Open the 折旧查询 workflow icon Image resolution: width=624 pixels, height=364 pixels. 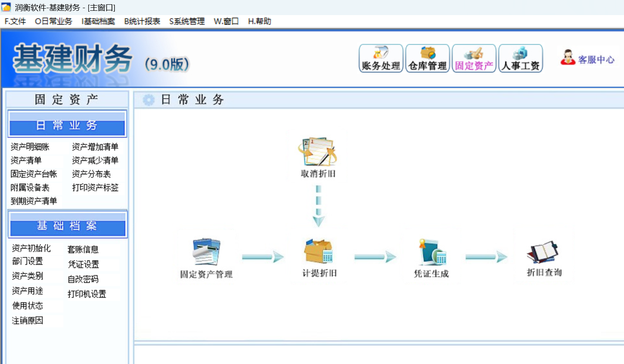click(x=544, y=258)
